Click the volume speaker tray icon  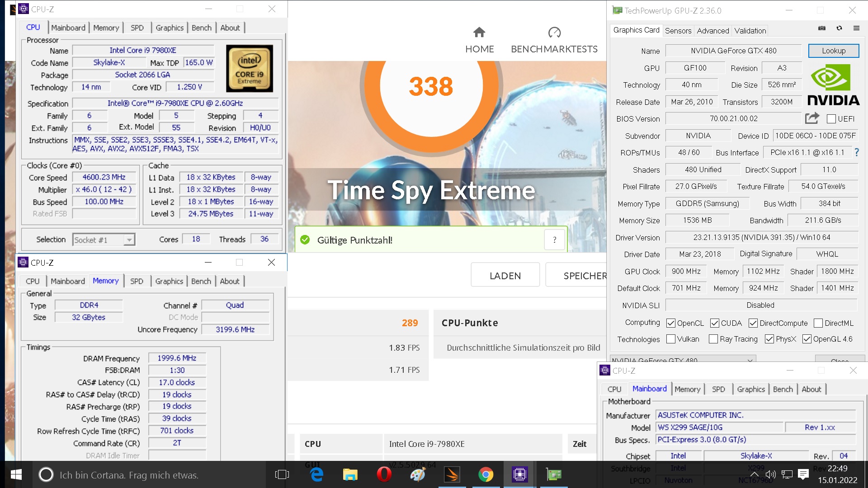click(770, 474)
